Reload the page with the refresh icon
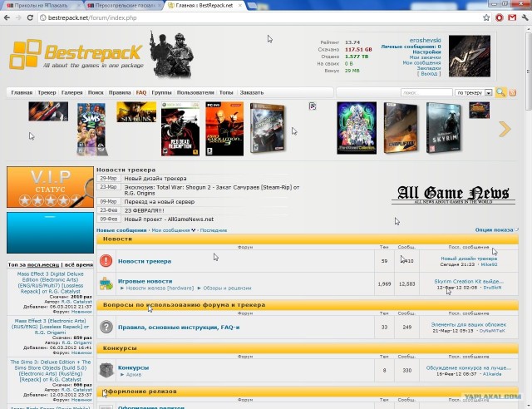Screen dimensions: 532x409 [x=30, y=17]
